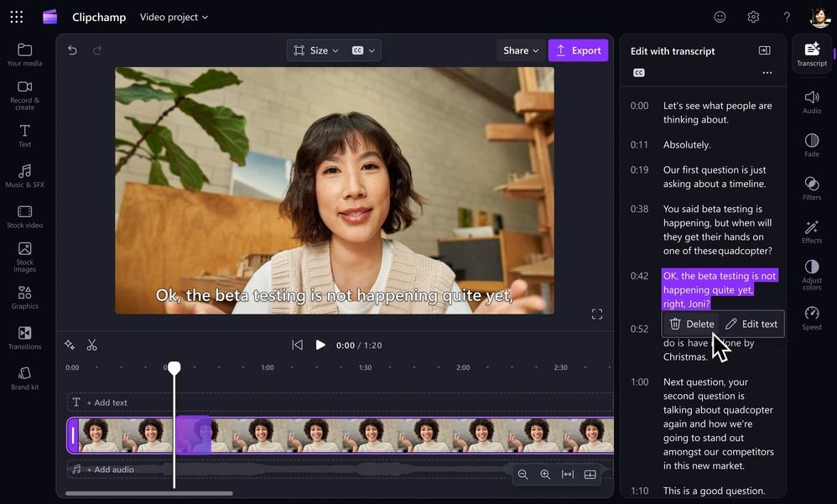Expand the Video project name dropdown
The height and width of the screenshot is (504, 837).
point(174,17)
